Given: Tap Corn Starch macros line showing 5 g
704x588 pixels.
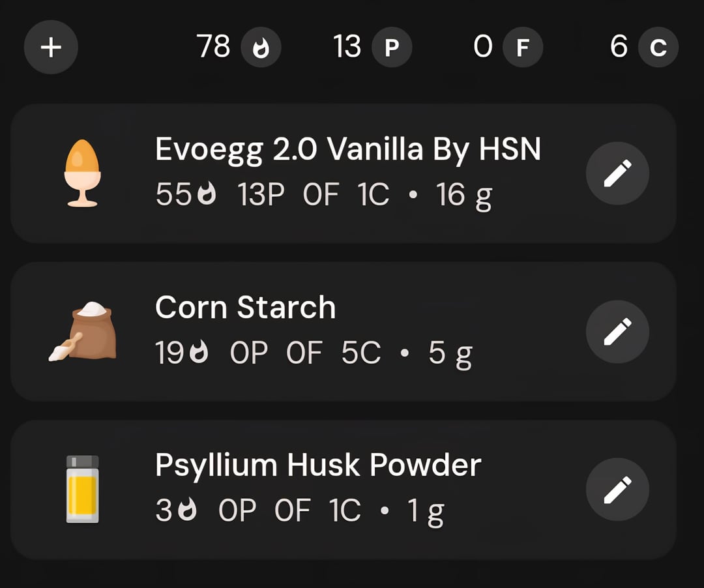Looking at the screenshot, I should [314, 353].
